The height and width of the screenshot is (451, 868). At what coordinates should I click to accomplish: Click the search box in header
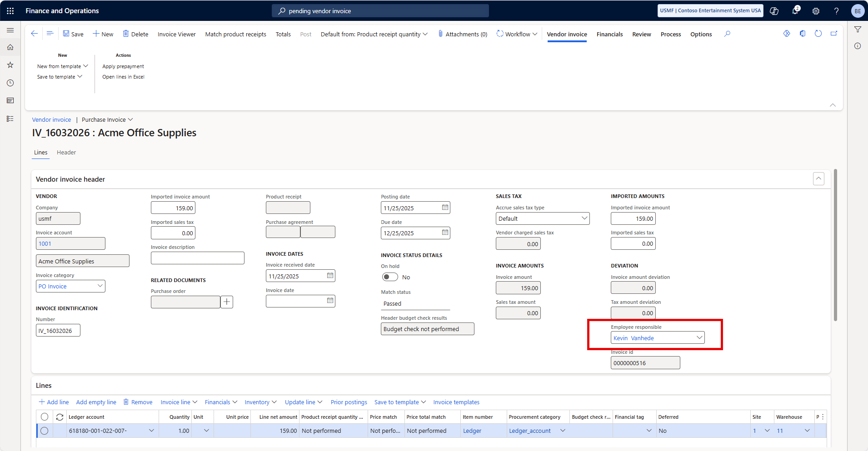(380, 11)
